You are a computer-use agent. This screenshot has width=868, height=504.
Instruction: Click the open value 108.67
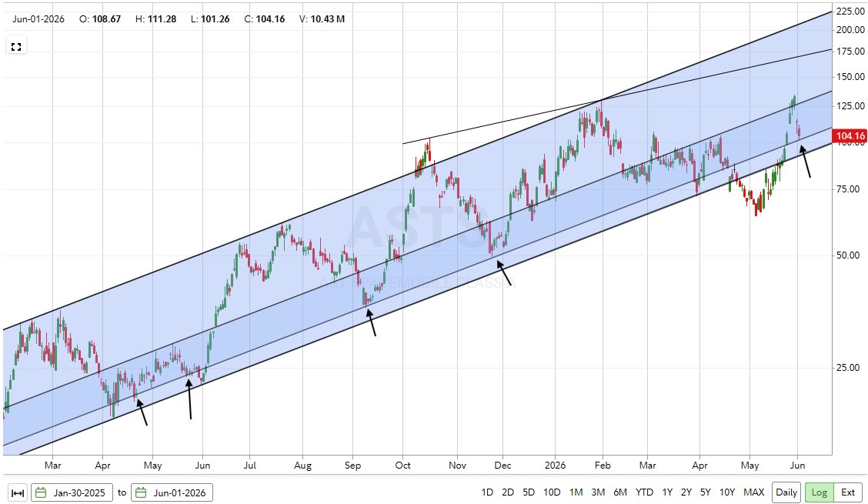click(106, 18)
